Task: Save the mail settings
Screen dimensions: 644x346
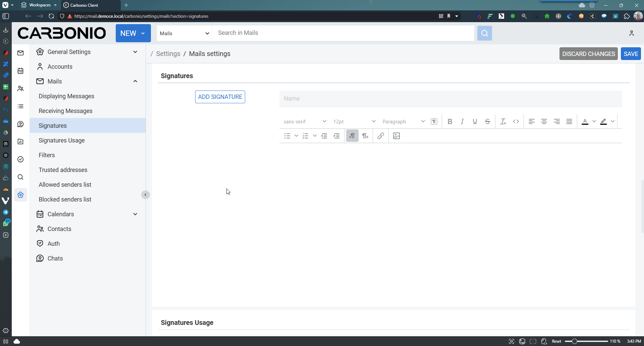Action: pos(631,54)
